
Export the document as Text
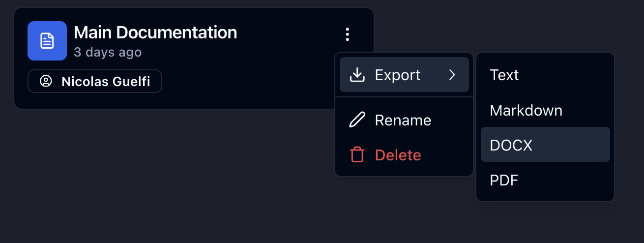(504, 75)
